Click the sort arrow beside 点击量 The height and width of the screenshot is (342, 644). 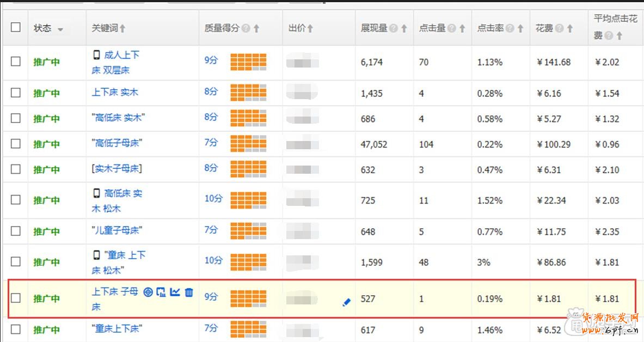click(462, 28)
